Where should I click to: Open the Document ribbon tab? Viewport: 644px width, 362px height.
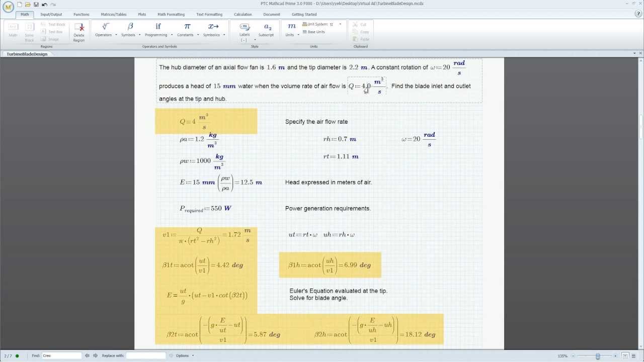coord(272,14)
